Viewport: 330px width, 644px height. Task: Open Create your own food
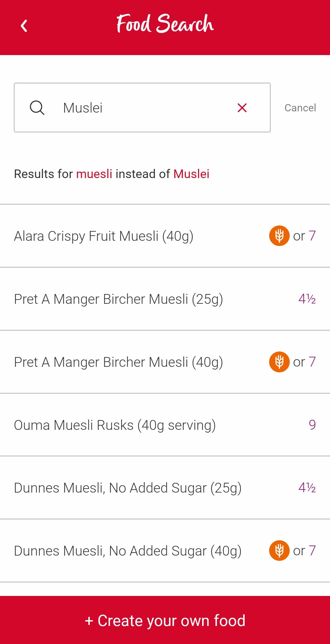click(x=165, y=620)
